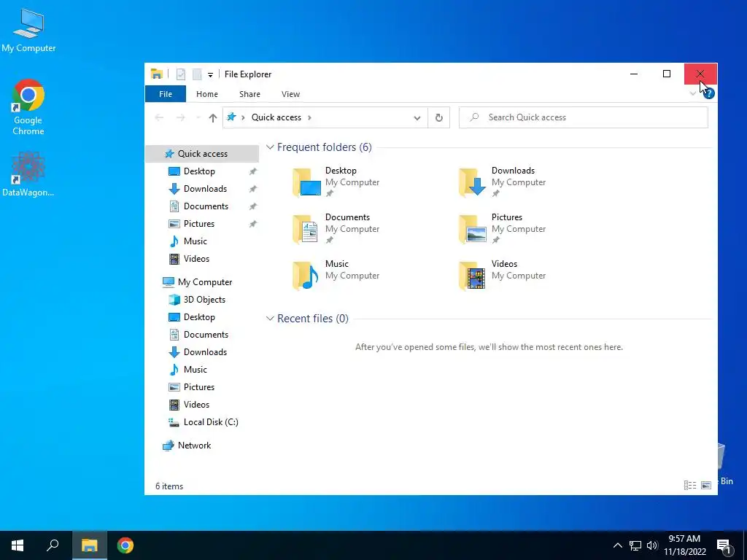Collapse the Recent files group
The height and width of the screenshot is (560, 747).
tap(270, 318)
